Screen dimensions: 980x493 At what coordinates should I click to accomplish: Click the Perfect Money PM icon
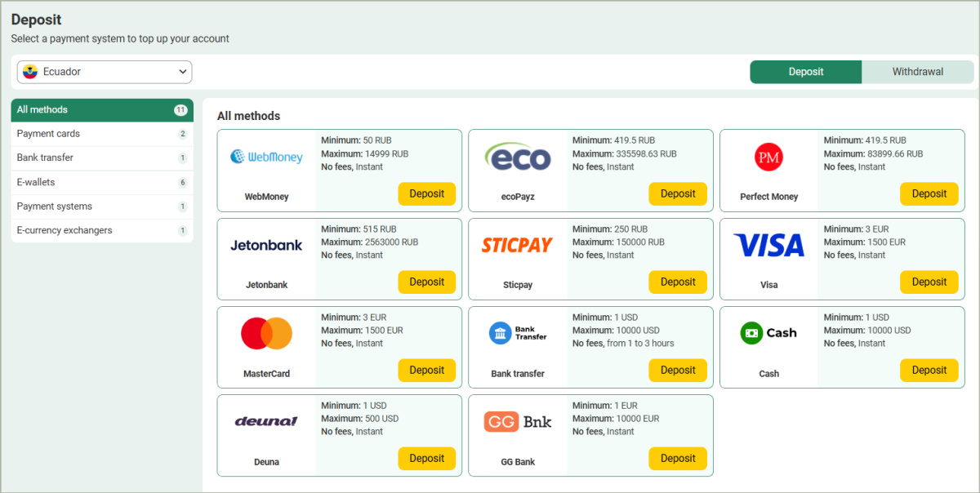[x=768, y=157]
